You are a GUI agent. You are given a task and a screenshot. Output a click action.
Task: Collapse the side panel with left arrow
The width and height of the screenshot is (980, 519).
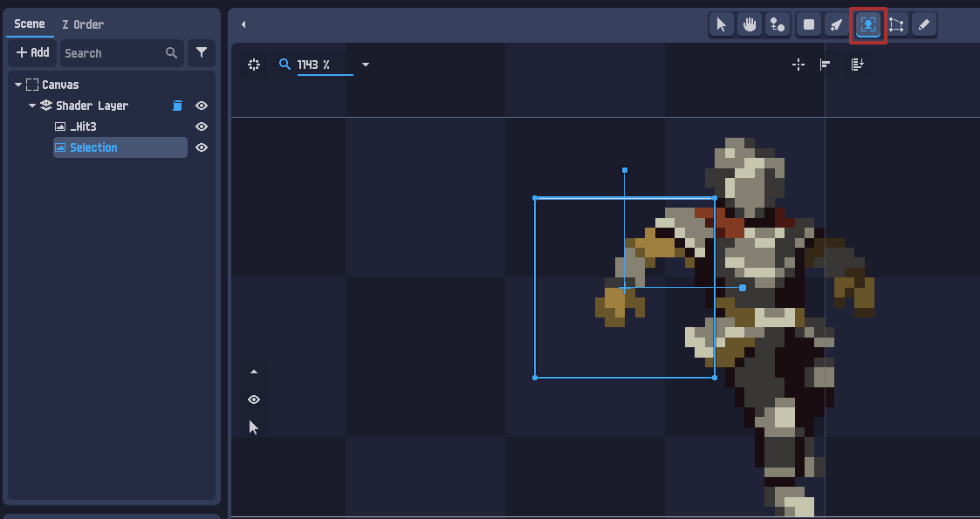(243, 25)
